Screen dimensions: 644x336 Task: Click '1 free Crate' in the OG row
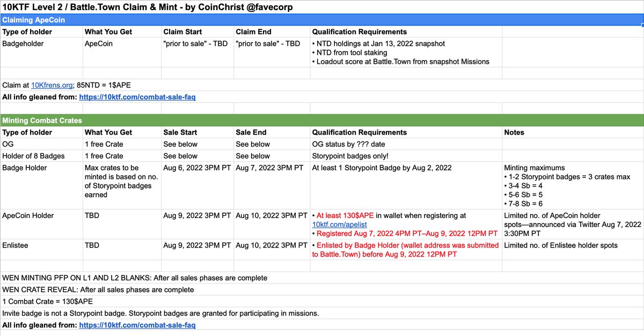click(x=122, y=144)
